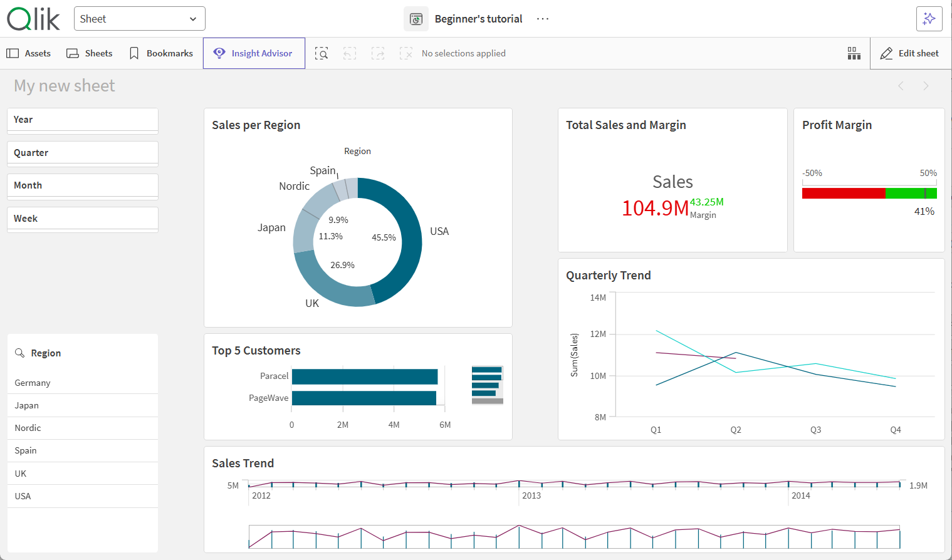Expand the Quarter filter pane
Screen dimensions: 952x560
tap(83, 153)
